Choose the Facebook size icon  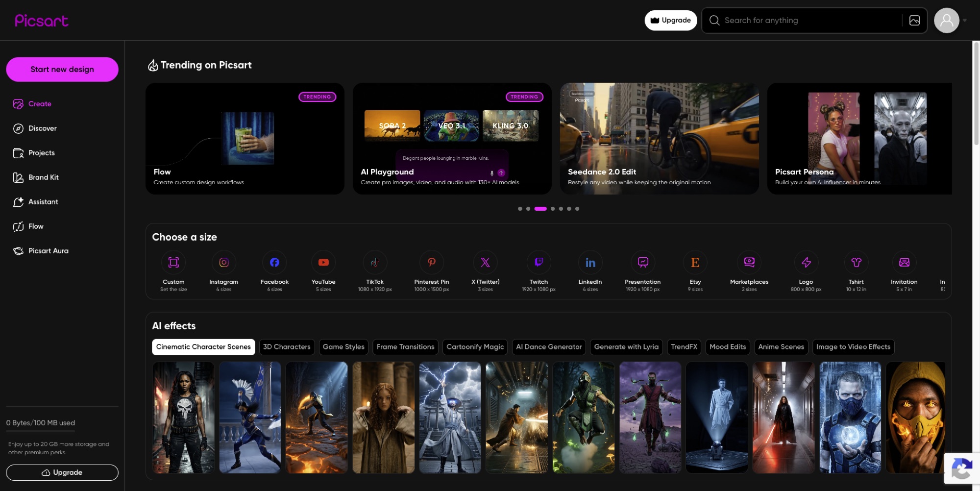(x=274, y=262)
